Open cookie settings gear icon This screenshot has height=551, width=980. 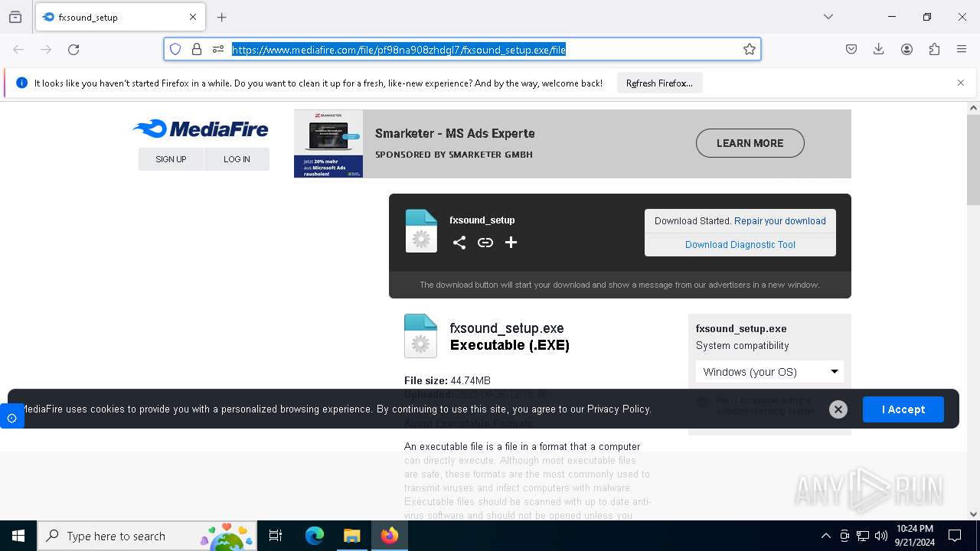[11, 418]
